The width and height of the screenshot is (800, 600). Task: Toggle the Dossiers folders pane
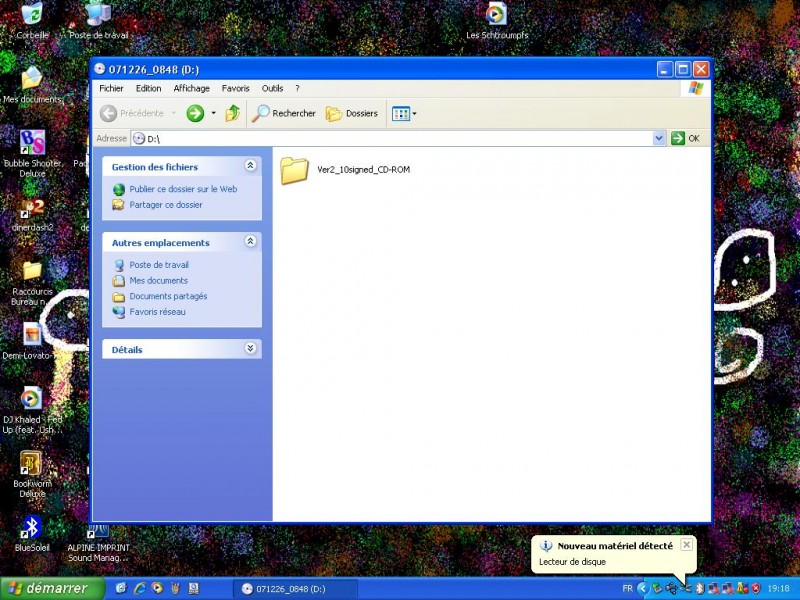point(352,114)
